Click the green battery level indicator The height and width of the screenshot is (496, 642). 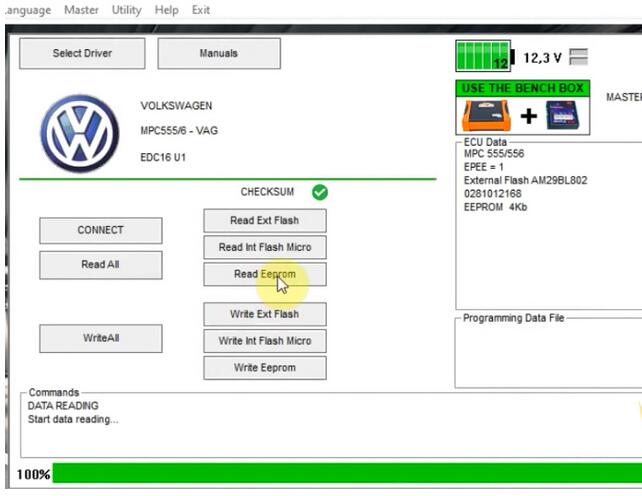pyautogui.click(x=484, y=56)
